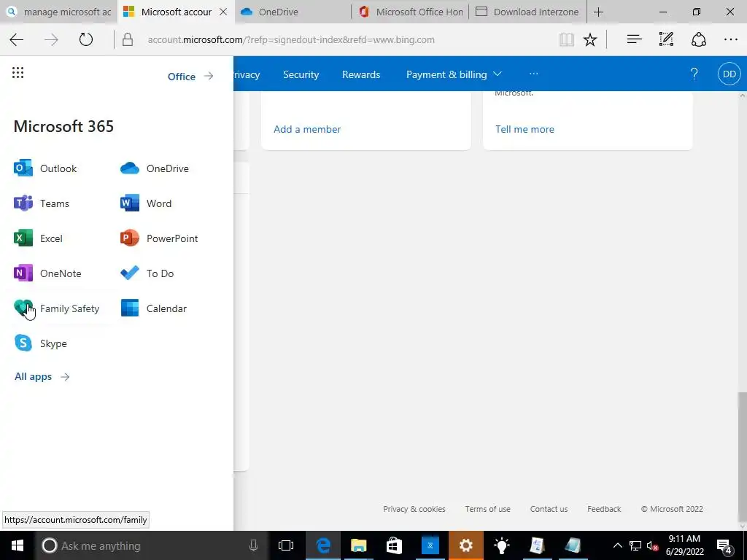Screen dimensions: 747x560
Task: Launch Excel app
Action: click(x=38, y=238)
